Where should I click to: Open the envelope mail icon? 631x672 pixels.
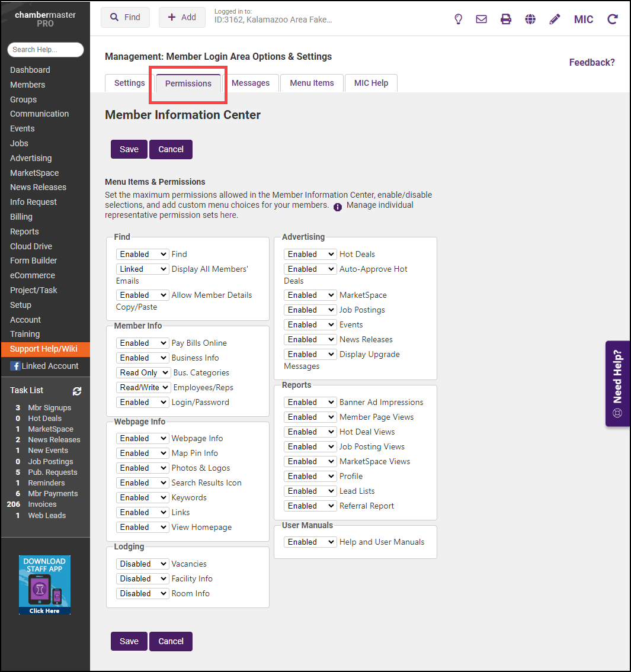481,19
